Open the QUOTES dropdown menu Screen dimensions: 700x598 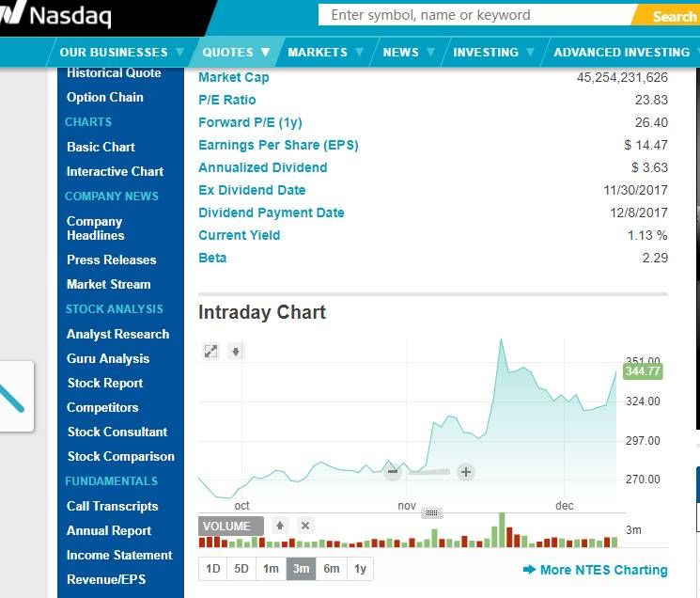tap(236, 53)
